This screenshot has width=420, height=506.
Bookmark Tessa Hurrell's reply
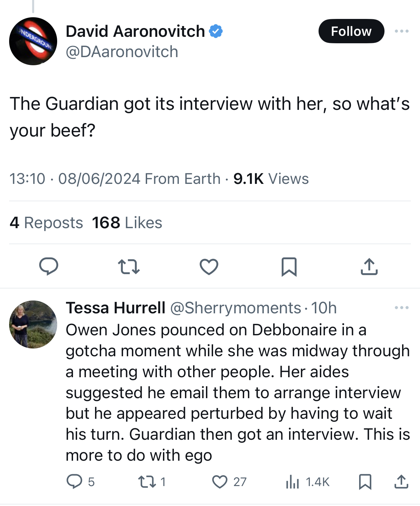[x=365, y=482]
